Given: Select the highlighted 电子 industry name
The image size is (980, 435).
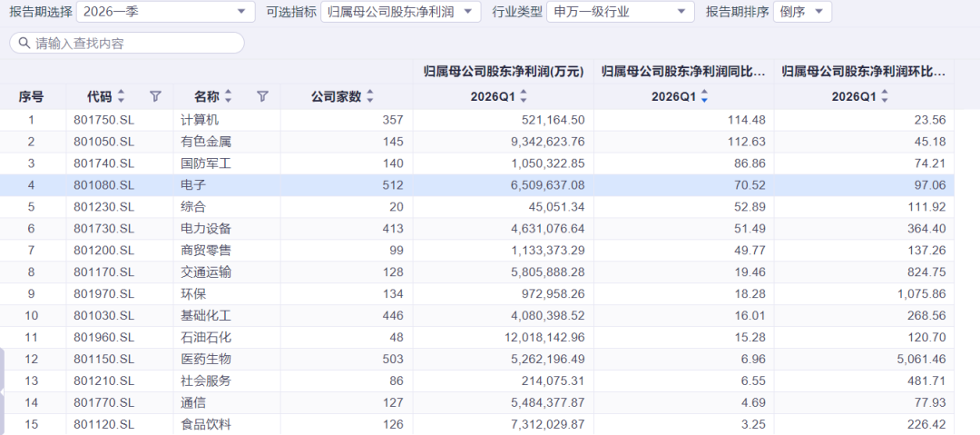Looking at the screenshot, I should pos(193,185).
